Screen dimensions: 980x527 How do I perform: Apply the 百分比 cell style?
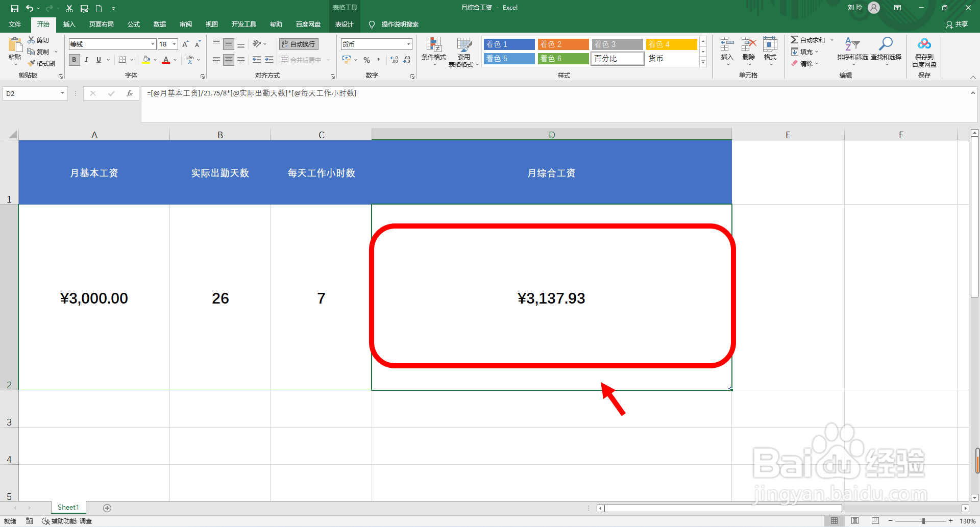(617, 58)
